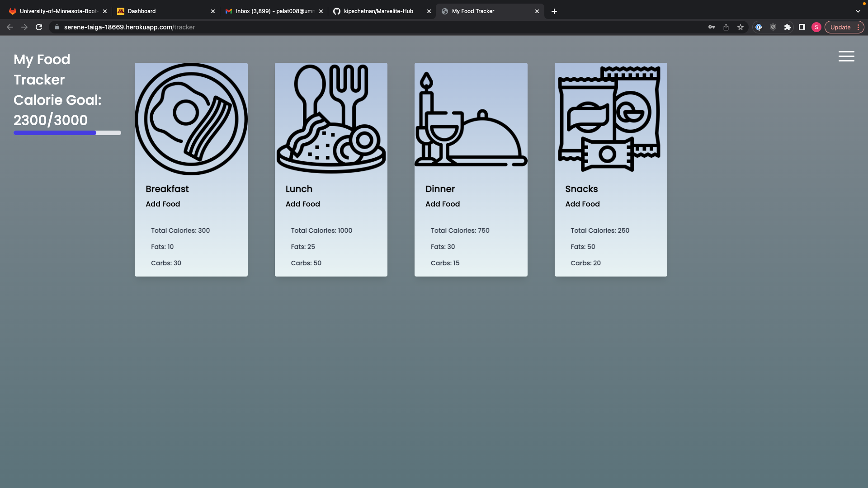
Task: Close the My Food Tracker tab
Action: point(537,11)
